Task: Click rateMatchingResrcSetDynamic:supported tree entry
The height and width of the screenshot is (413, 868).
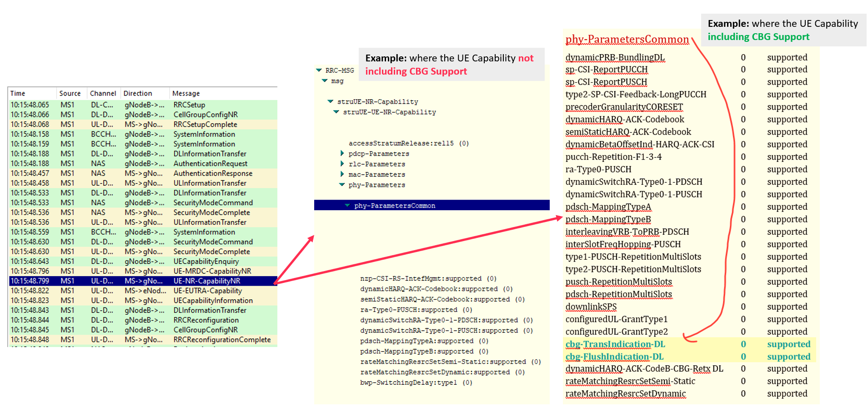Action: click(442, 373)
